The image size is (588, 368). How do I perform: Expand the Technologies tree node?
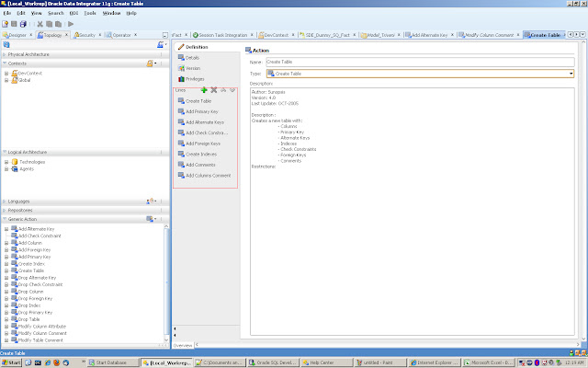point(6,162)
